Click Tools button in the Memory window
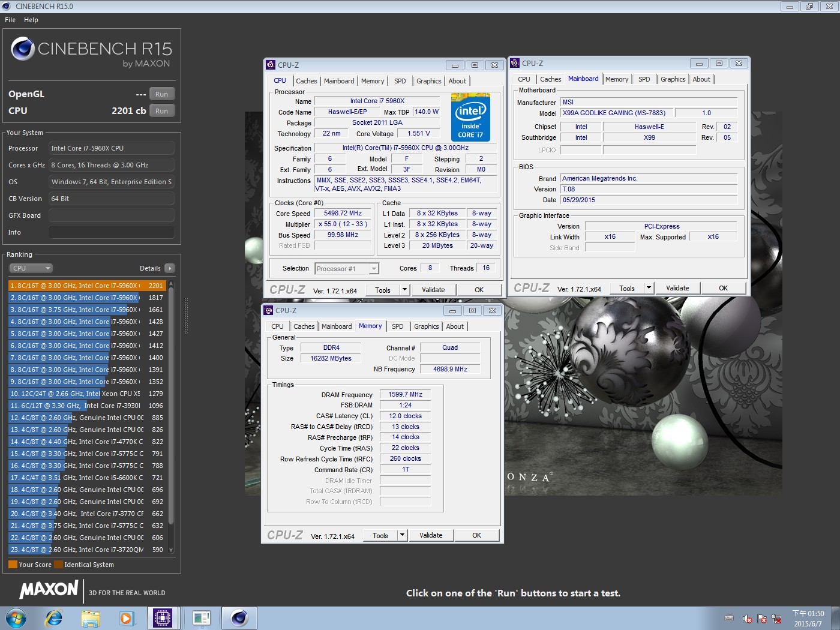Image resolution: width=840 pixels, height=630 pixels. (x=380, y=535)
